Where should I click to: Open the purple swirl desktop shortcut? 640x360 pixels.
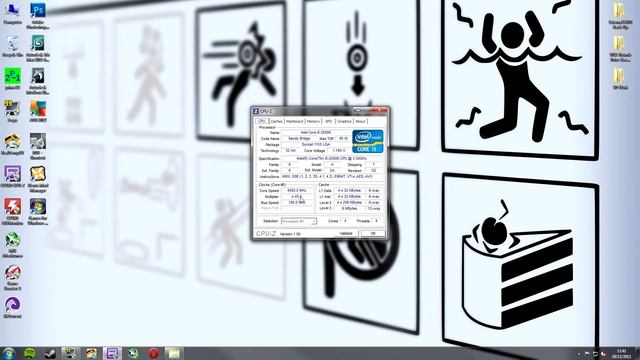click(12, 307)
